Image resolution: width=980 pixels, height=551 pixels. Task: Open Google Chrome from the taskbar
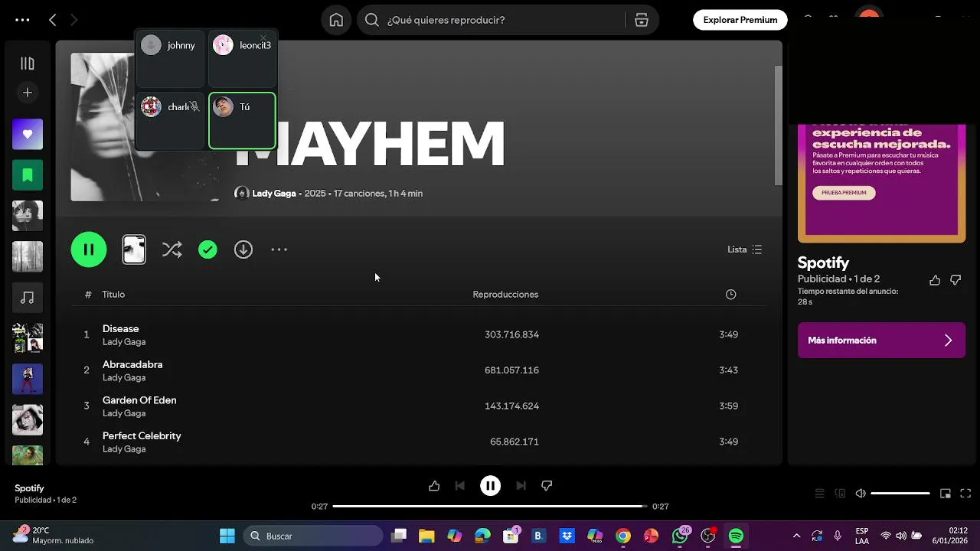[623, 536]
